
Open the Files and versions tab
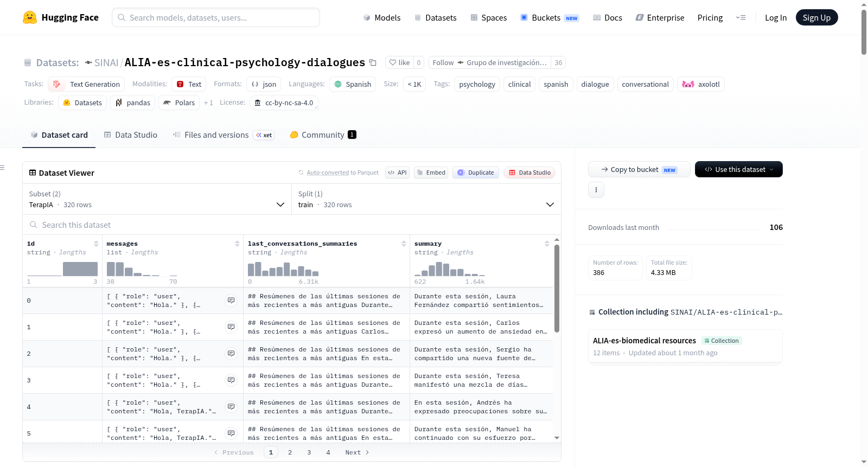tap(224, 135)
